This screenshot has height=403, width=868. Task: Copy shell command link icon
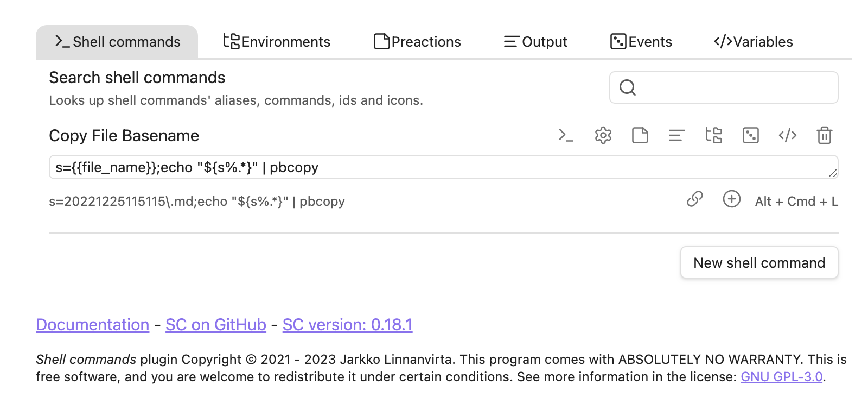[694, 199]
